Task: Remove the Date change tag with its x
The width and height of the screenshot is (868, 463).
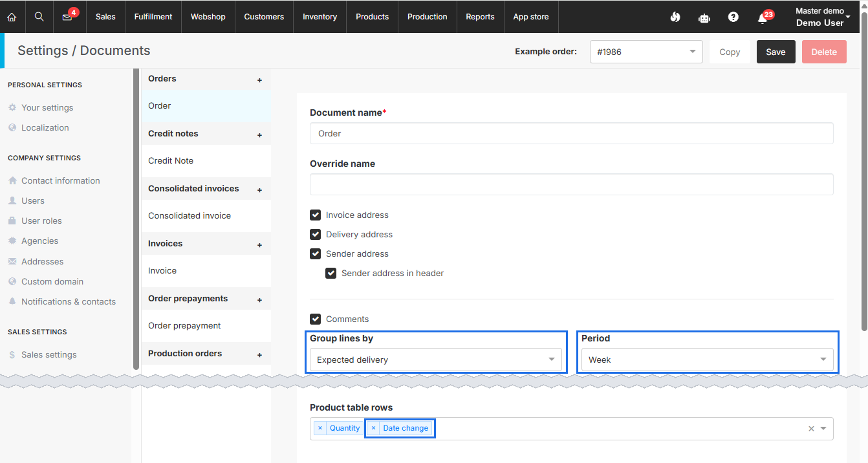Action: (x=373, y=428)
